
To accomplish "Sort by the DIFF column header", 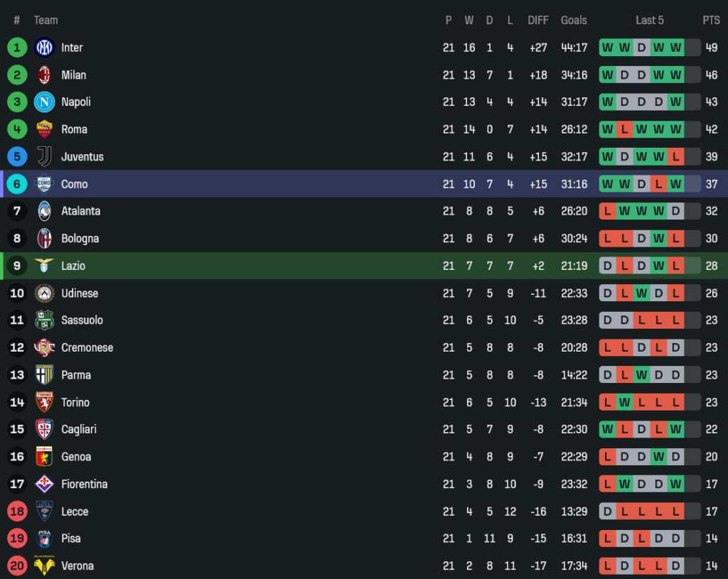I will (538, 20).
